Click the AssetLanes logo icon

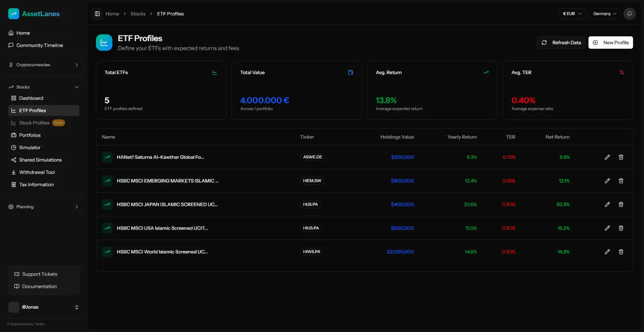pos(14,14)
